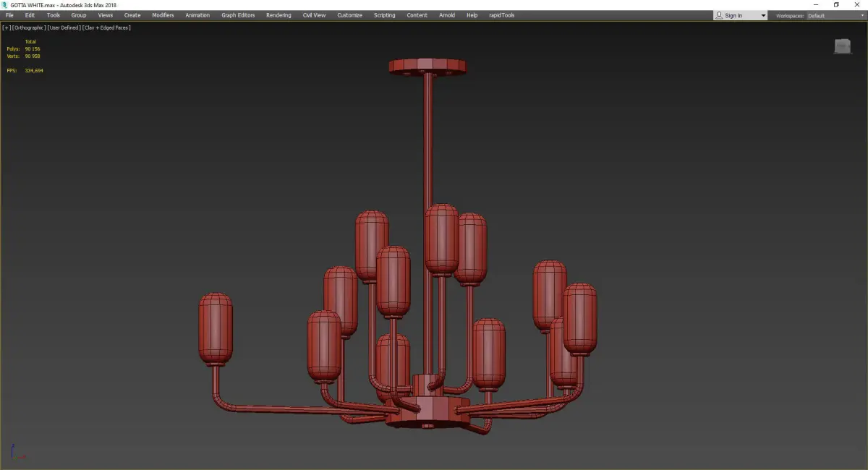This screenshot has width=868, height=470.
Task: Minimize the 3ds Max window
Action: [x=815, y=5]
